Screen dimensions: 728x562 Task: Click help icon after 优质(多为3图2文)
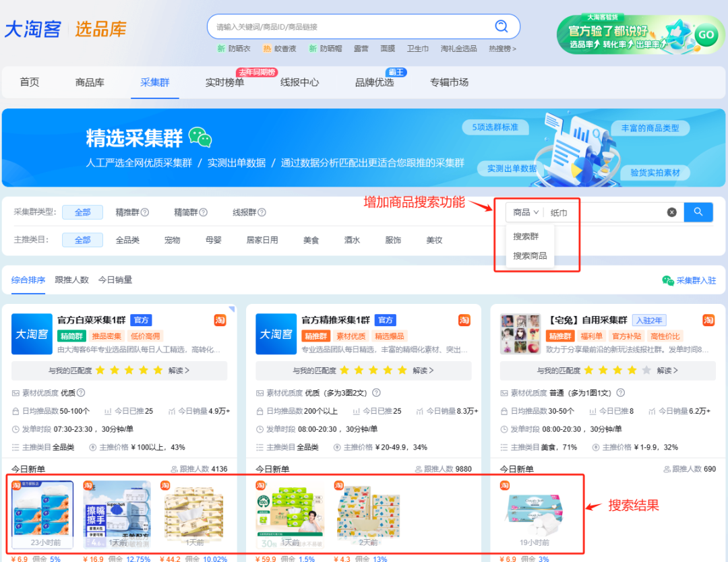tap(377, 393)
